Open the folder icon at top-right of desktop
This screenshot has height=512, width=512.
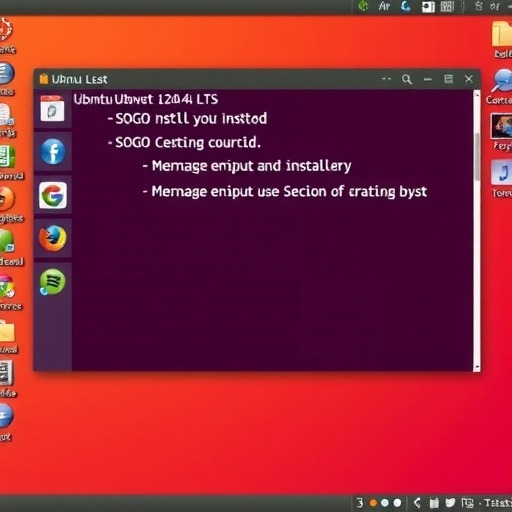point(502,33)
